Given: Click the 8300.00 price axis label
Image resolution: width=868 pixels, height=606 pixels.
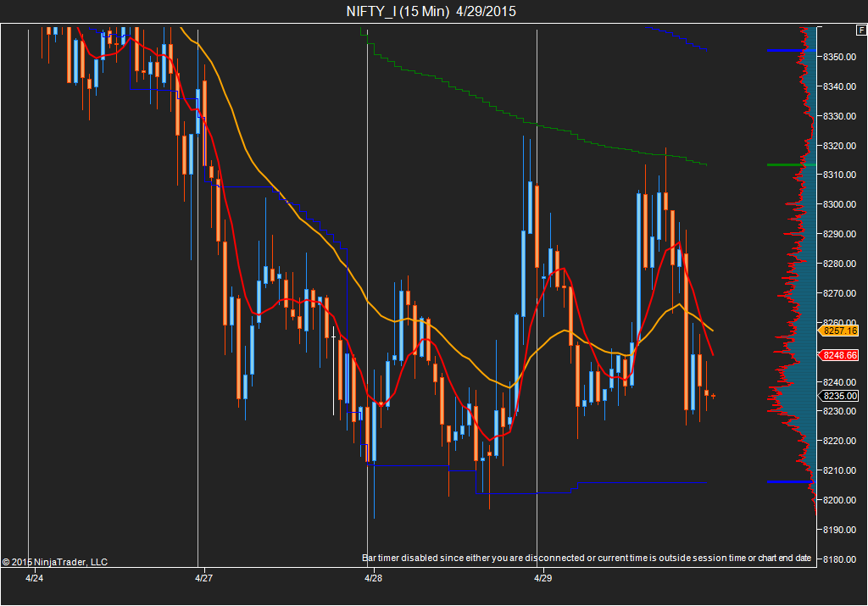Looking at the screenshot, I should 839,204.
